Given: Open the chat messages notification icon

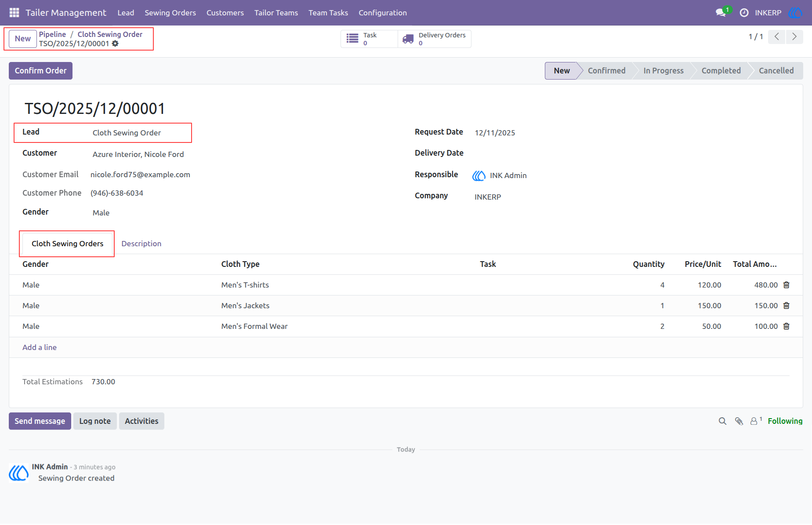Looking at the screenshot, I should click(721, 13).
